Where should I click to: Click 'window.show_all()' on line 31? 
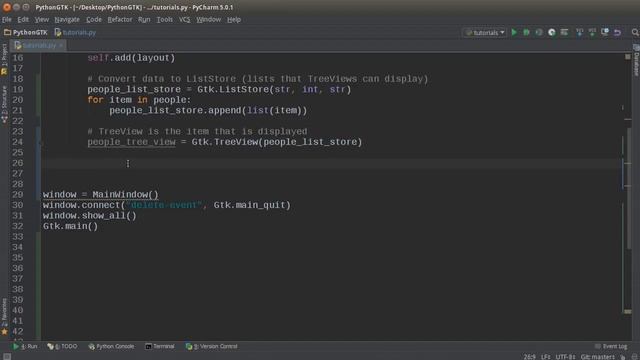[89, 216]
